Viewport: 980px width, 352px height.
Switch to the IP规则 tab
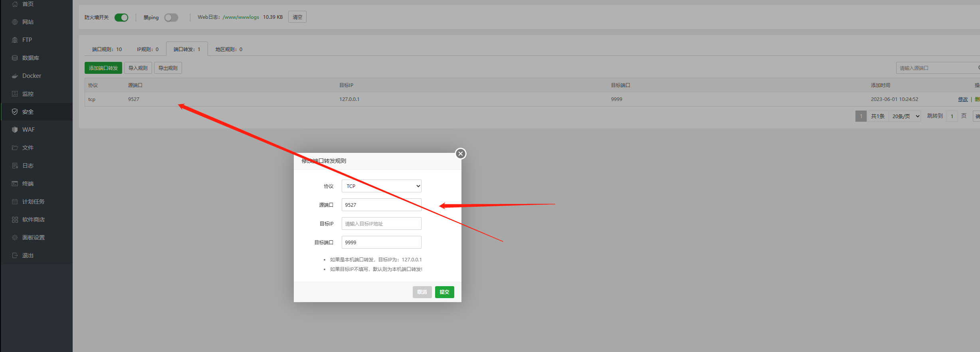[x=148, y=49]
